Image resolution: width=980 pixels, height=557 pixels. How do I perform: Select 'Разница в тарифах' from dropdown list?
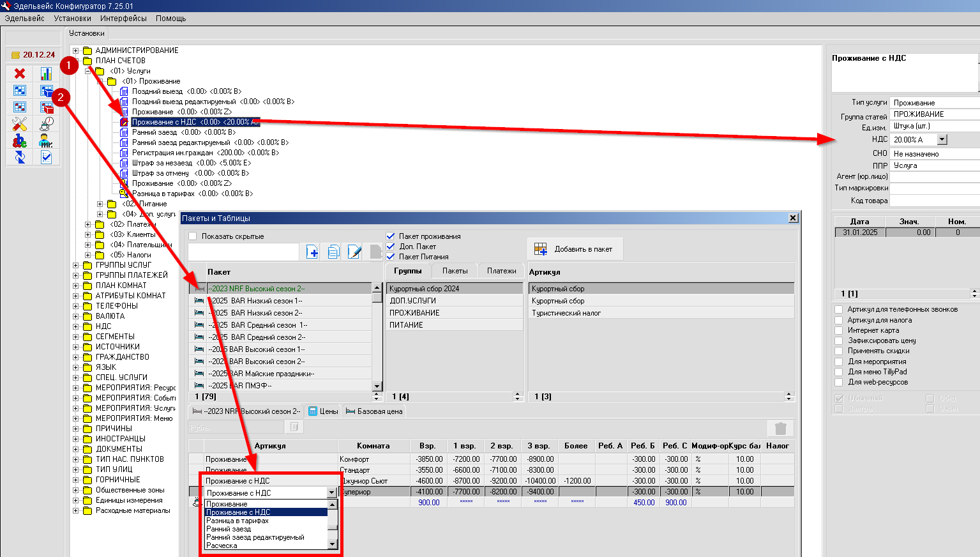[x=237, y=521]
